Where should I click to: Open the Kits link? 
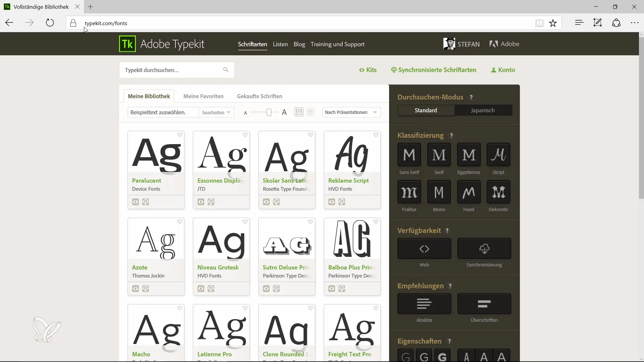point(368,70)
